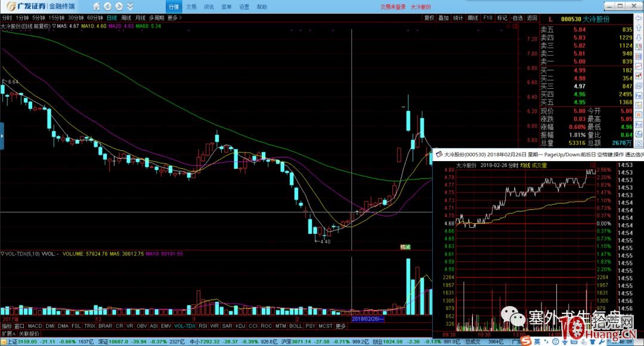Viewport: 644px width, 346px height.
Task: Toggle -自选 watchlist button
Action: click(517, 18)
